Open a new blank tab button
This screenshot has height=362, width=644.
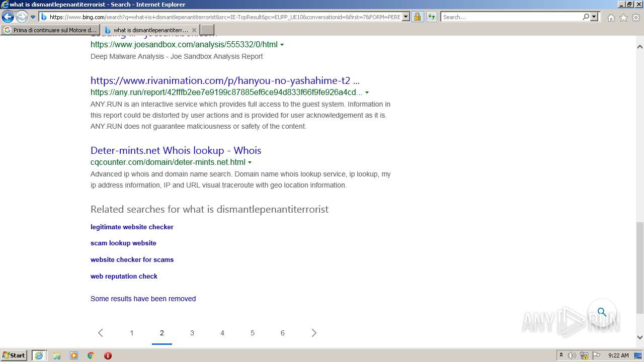tap(207, 30)
